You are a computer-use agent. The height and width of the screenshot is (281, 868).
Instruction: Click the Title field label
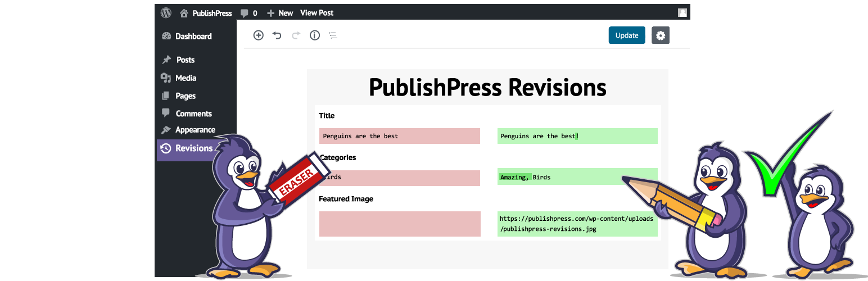click(x=327, y=116)
